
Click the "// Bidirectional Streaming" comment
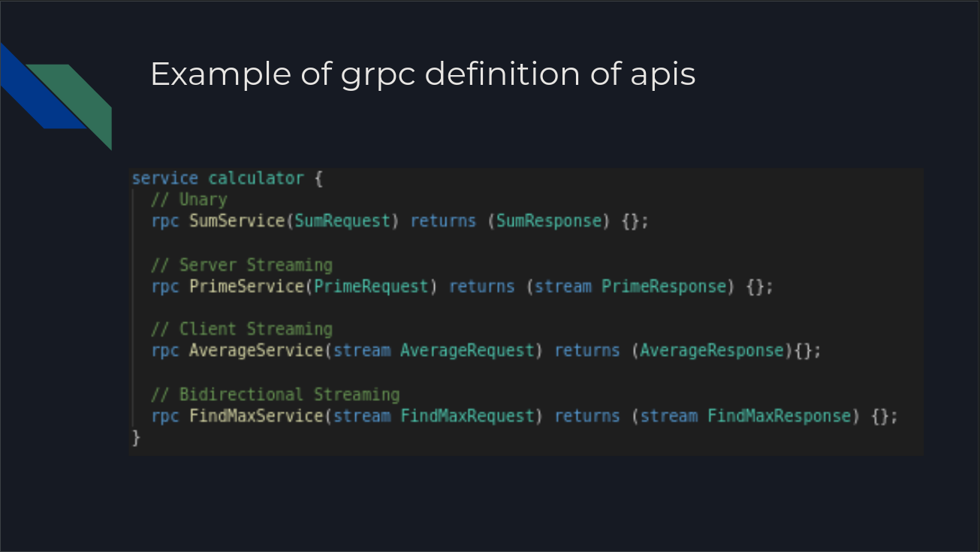tap(275, 394)
